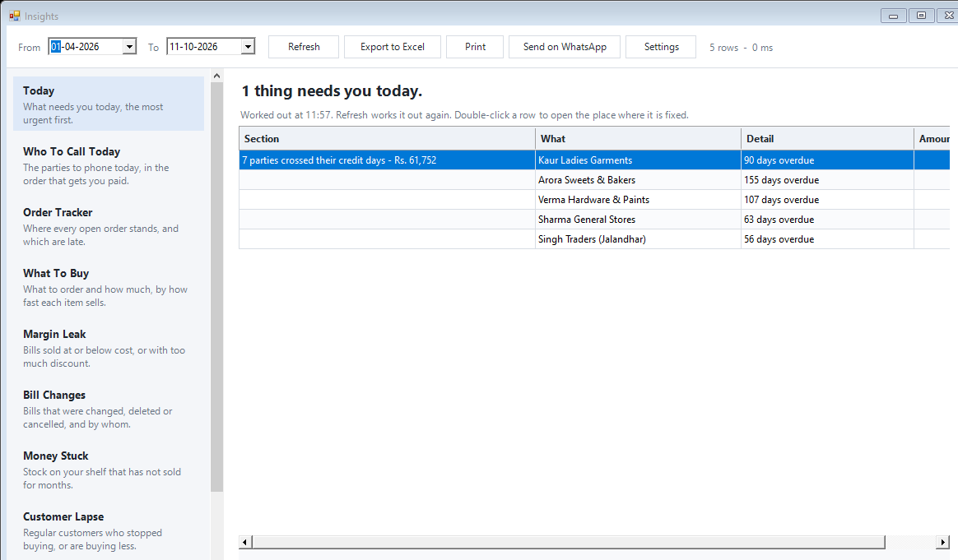Image resolution: width=958 pixels, height=560 pixels.
Task: Click horizontal scrollbar right arrow
Action: [x=942, y=542]
